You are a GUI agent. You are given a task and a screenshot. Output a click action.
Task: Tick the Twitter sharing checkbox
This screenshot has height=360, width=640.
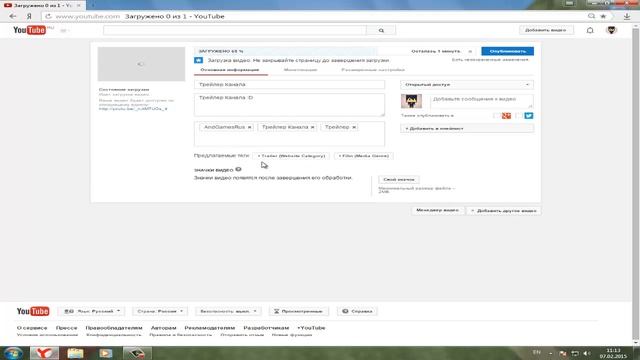point(519,116)
